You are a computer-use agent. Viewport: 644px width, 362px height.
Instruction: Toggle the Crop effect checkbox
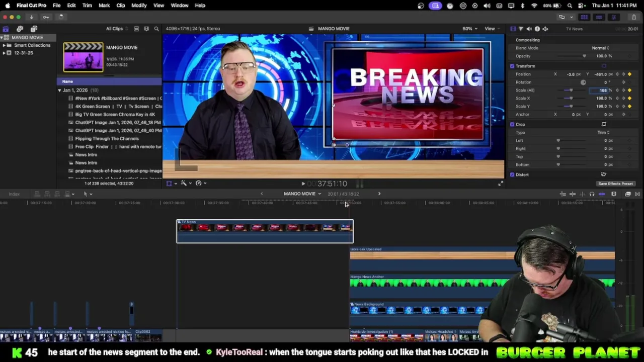[512, 124]
